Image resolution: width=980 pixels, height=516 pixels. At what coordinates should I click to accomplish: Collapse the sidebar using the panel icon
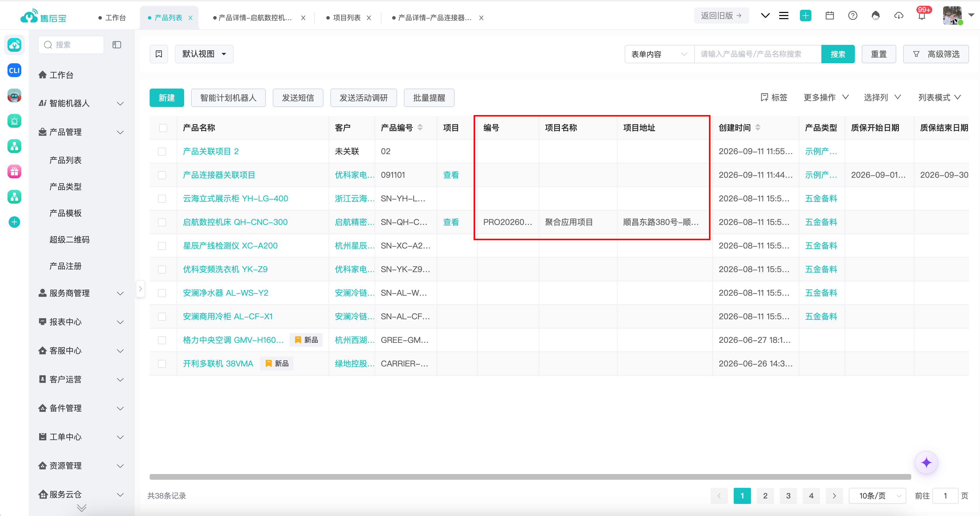tap(117, 45)
